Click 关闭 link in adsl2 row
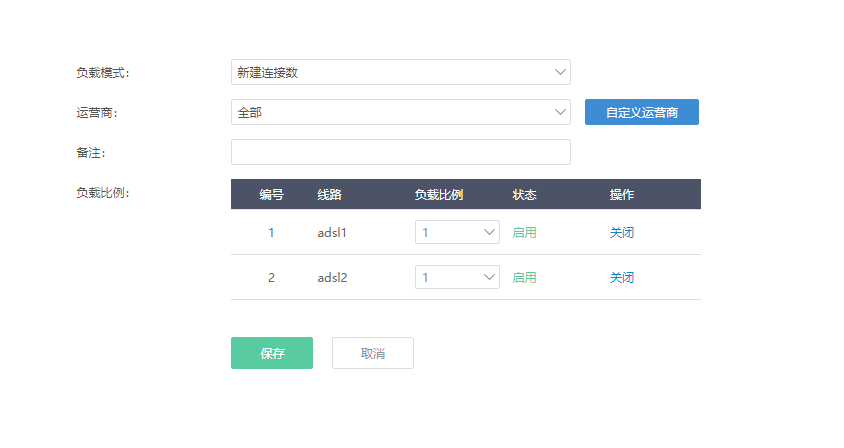This screenshot has height=448, width=844. coord(622,278)
